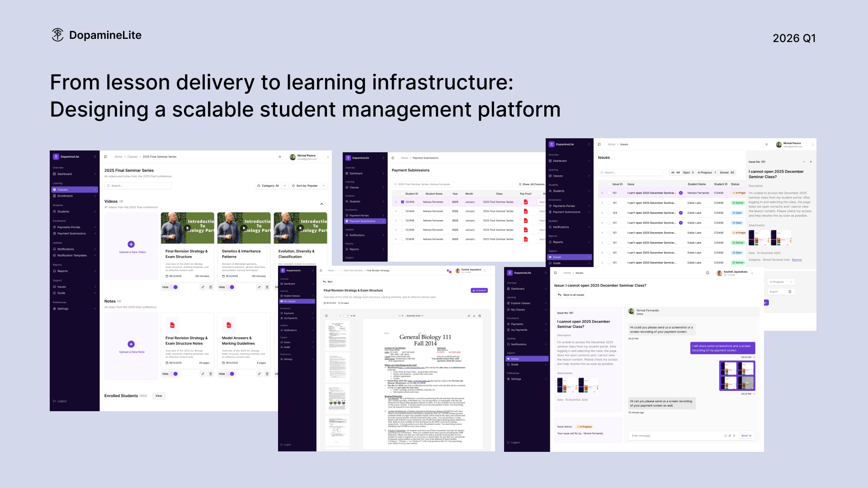Viewport: 868px width, 488px height.
Task: Open PDF icon for Model Answers & Marking Guidelines
Action: pos(229,325)
